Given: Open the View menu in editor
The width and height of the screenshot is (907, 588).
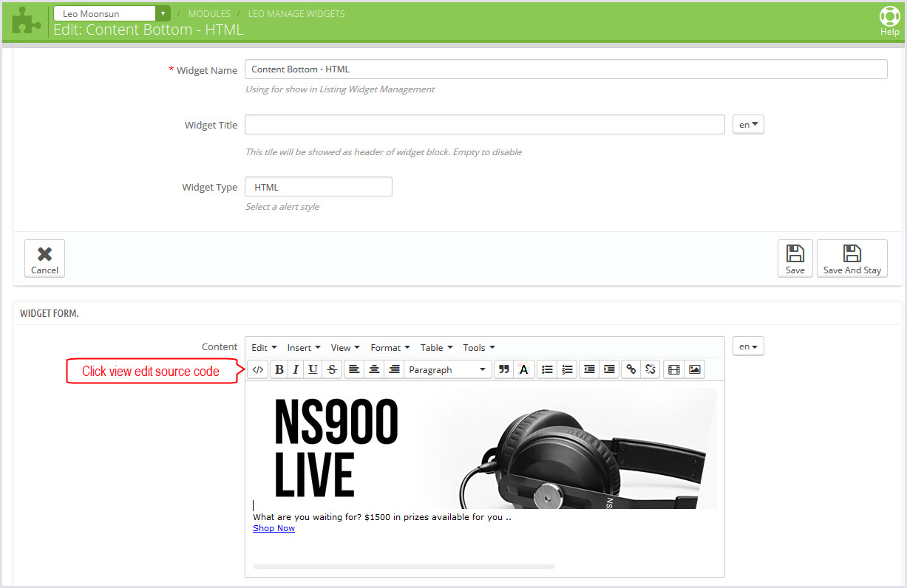Looking at the screenshot, I should 345,347.
